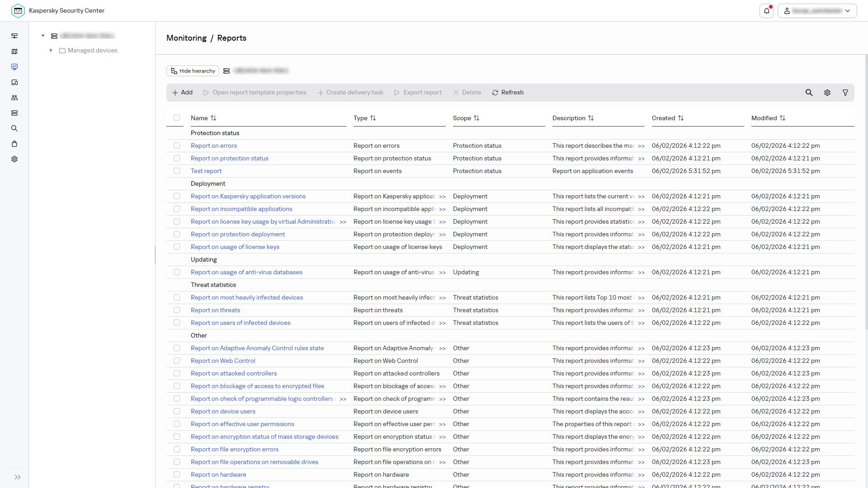Check the Test report row checkbox

[177, 171]
